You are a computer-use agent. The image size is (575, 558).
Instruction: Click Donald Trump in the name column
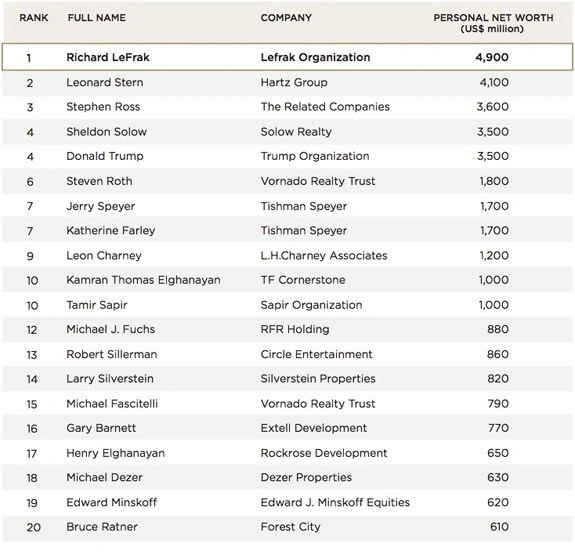(105, 156)
